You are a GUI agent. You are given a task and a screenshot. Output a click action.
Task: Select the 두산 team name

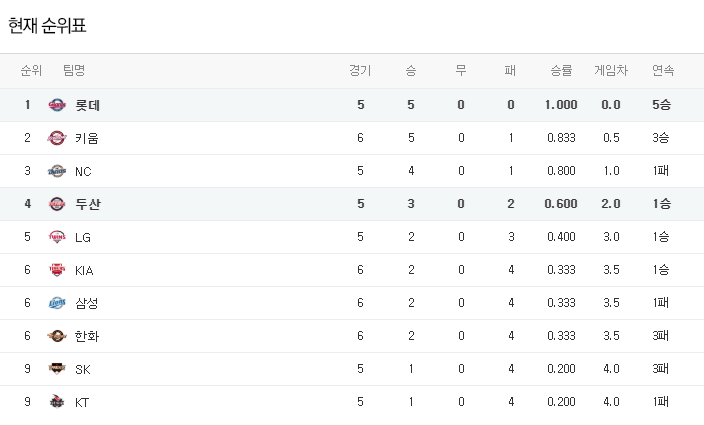pos(87,204)
